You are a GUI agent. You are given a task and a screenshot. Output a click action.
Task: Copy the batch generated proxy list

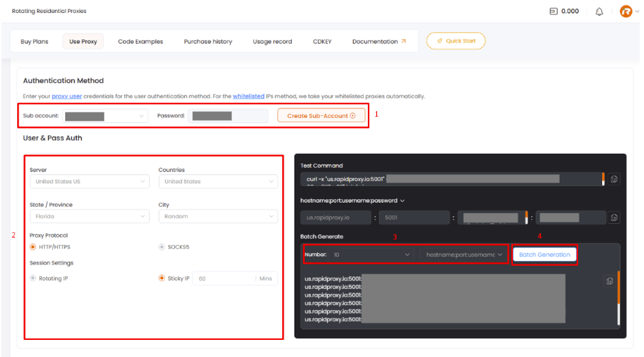click(610, 281)
